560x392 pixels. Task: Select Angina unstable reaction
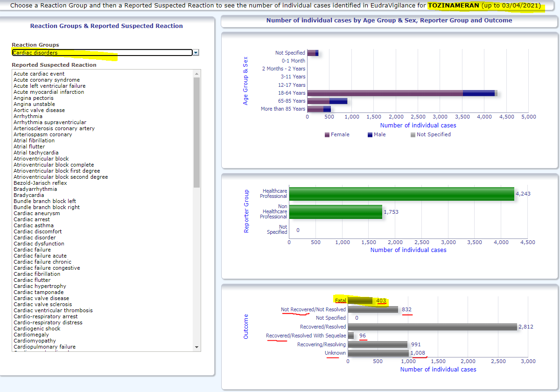tap(34, 104)
